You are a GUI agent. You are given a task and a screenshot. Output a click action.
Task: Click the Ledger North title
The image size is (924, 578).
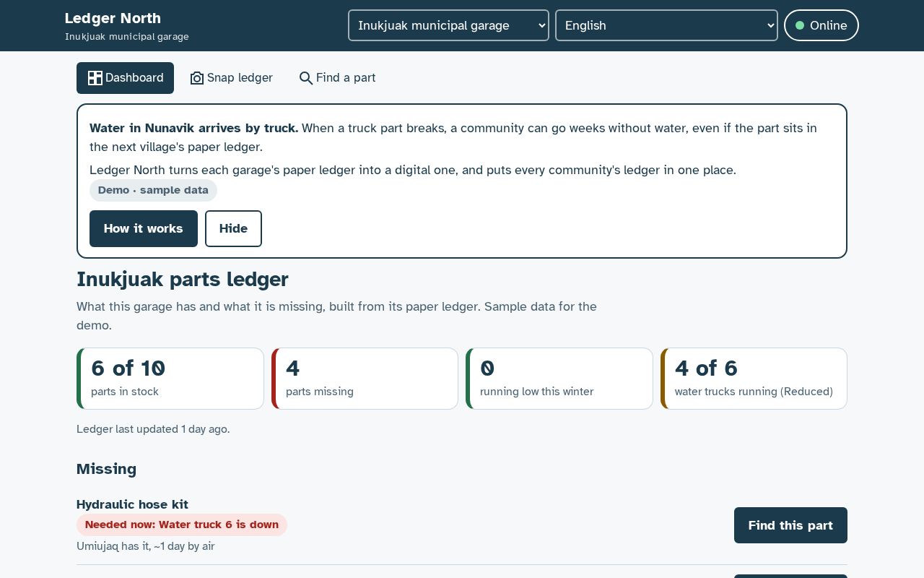pos(113,18)
